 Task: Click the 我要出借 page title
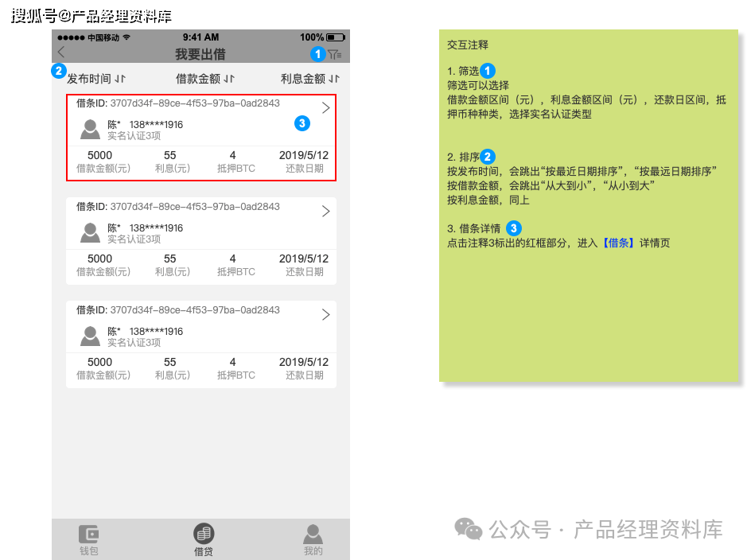pyautogui.click(x=200, y=54)
